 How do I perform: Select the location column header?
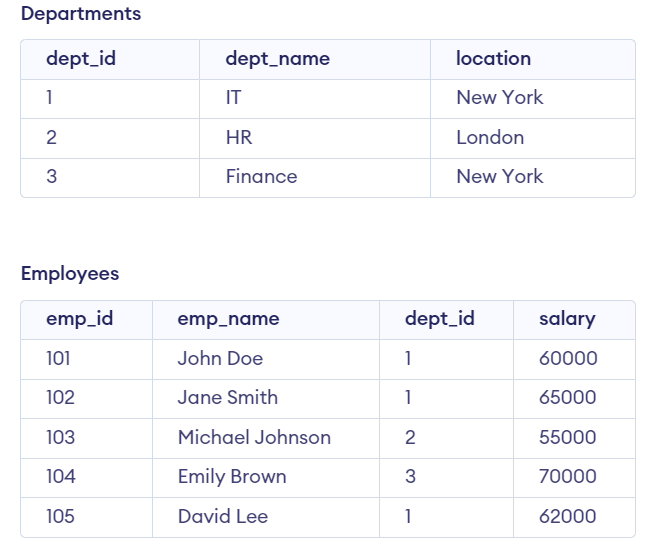pyautogui.click(x=493, y=59)
